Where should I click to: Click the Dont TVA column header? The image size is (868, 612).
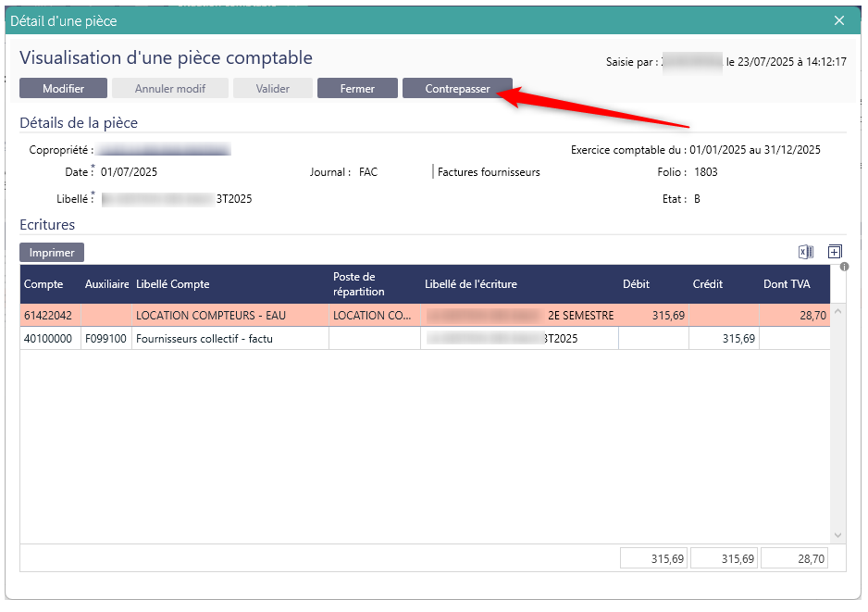(787, 284)
